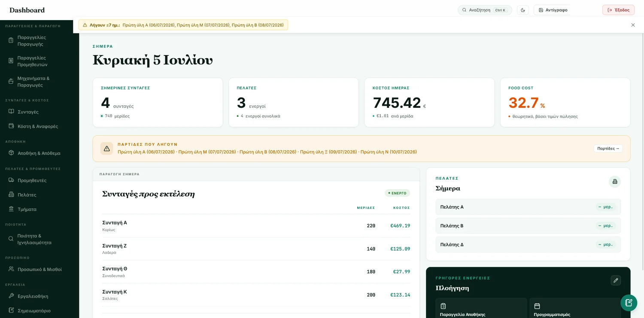Click the Ποιότητα & Ιχνηλασιμότητα search icon
644x318 pixels.
coord(12,239)
